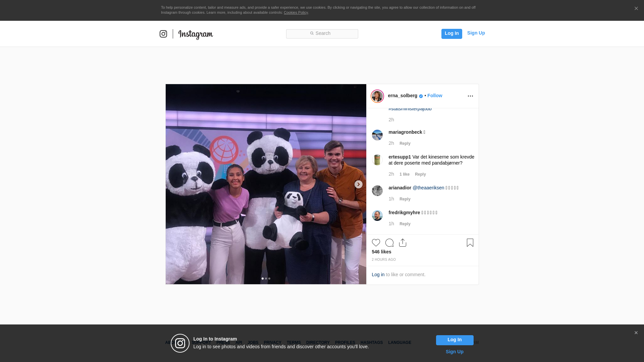View the 1 like on ertesupp1's comment

(x=404, y=174)
